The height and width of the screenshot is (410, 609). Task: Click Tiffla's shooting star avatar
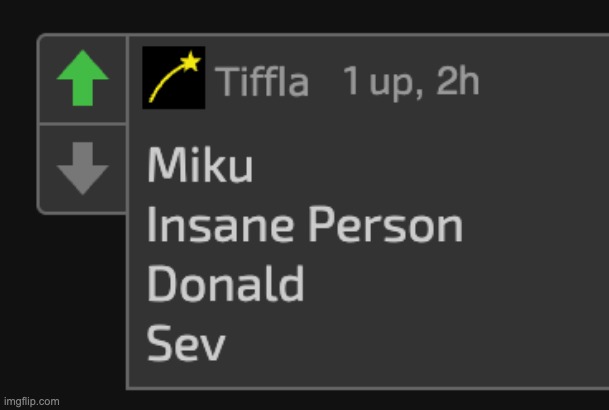pyautogui.click(x=174, y=78)
